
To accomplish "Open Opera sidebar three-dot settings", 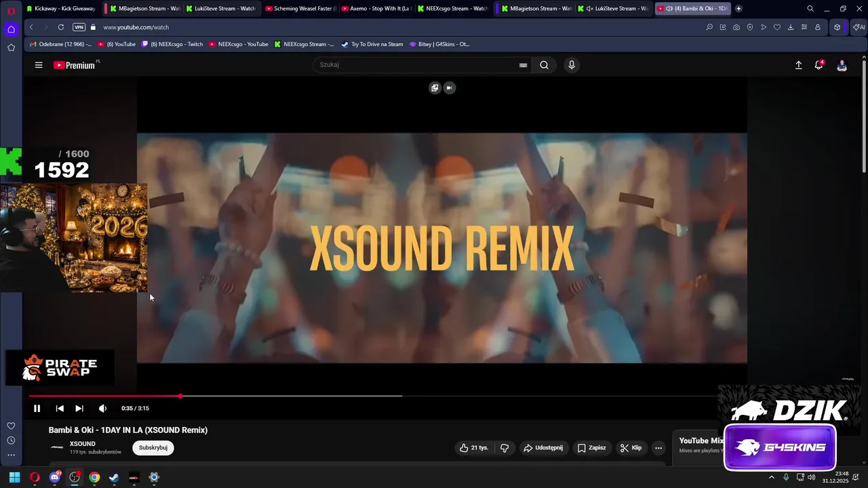I will pyautogui.click(x=11, y=455).
